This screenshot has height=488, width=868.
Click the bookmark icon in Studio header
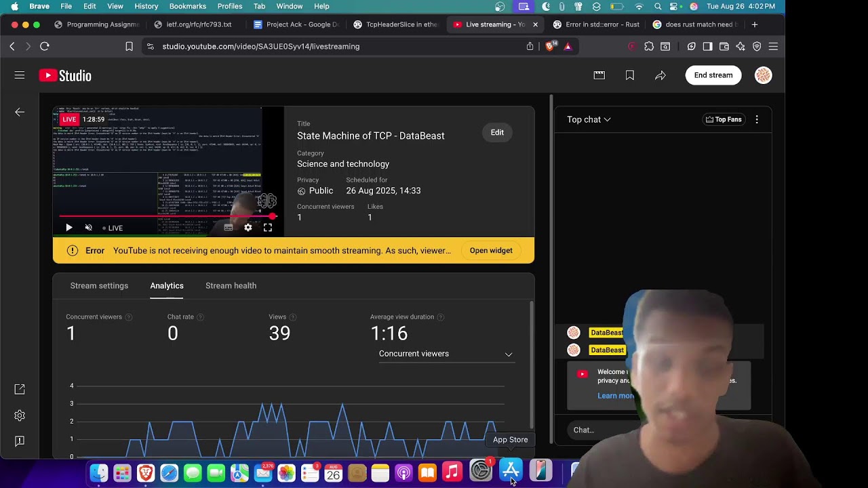(630, 75)
